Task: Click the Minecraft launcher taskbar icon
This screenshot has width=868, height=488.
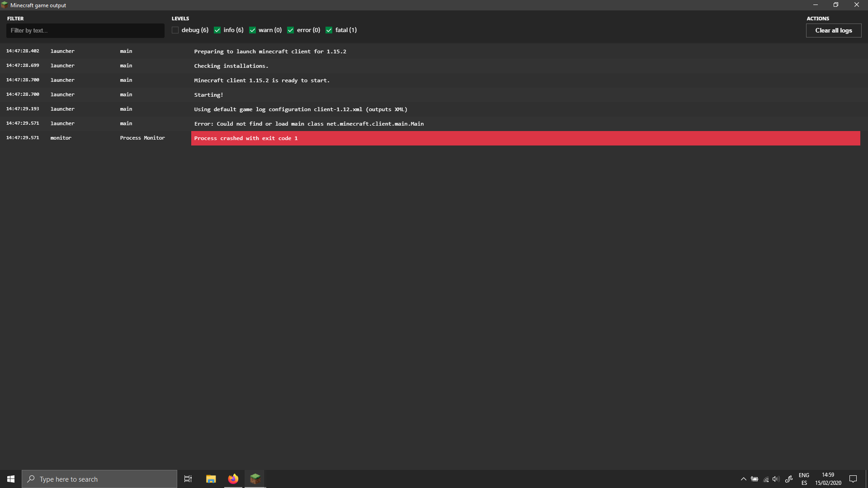Action: [x=255, y=479]
